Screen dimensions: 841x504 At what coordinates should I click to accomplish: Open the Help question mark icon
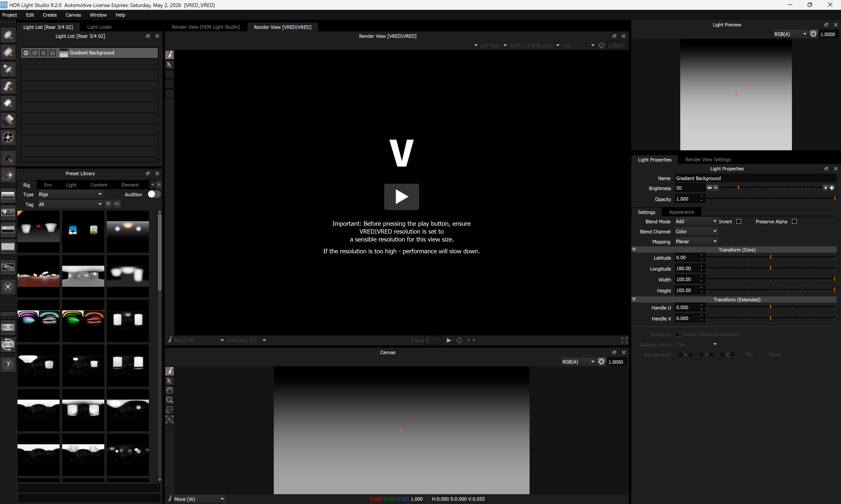[x=8, y=364]
